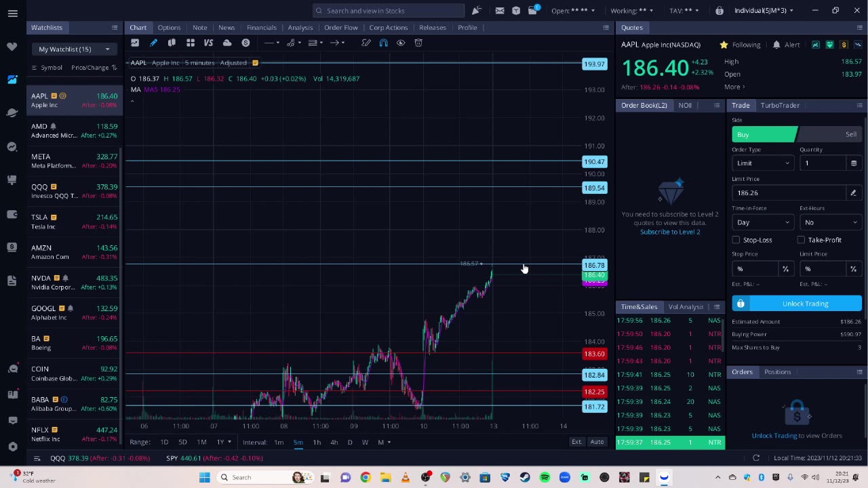The height and width of the screenshot is (488, 868).
Task: Toggle the Following star for AAPL
Action: (724, 45)
